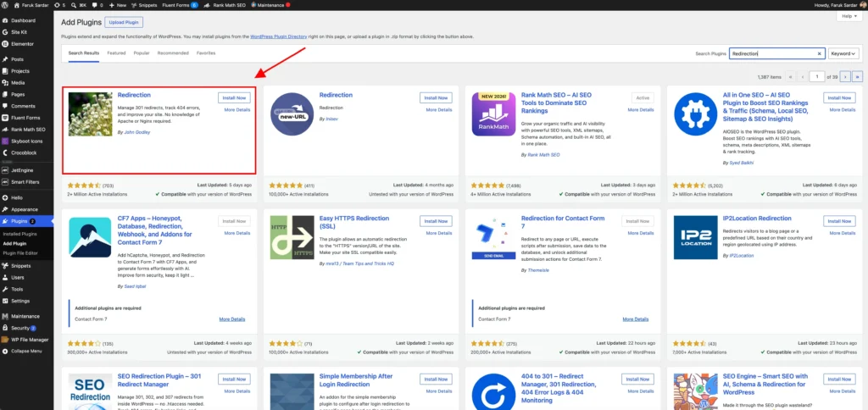Open Users in the sidebar

[18, 277]
